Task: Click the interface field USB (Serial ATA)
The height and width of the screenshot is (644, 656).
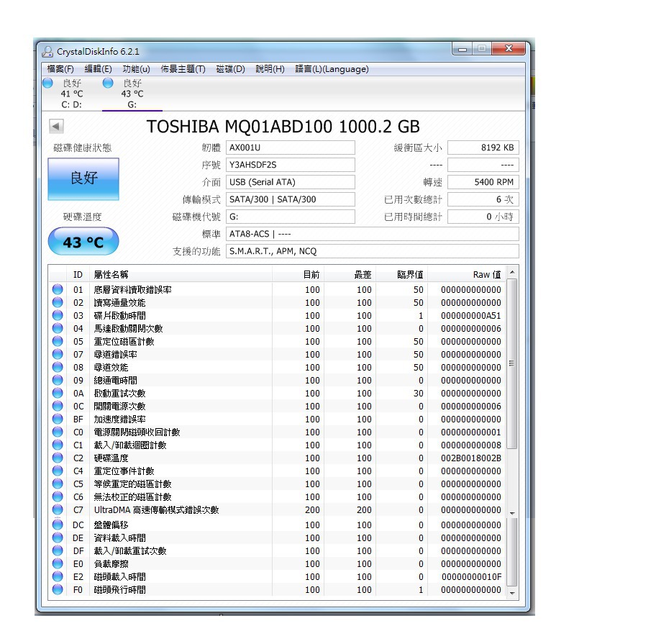Action: tap(291, 182)
